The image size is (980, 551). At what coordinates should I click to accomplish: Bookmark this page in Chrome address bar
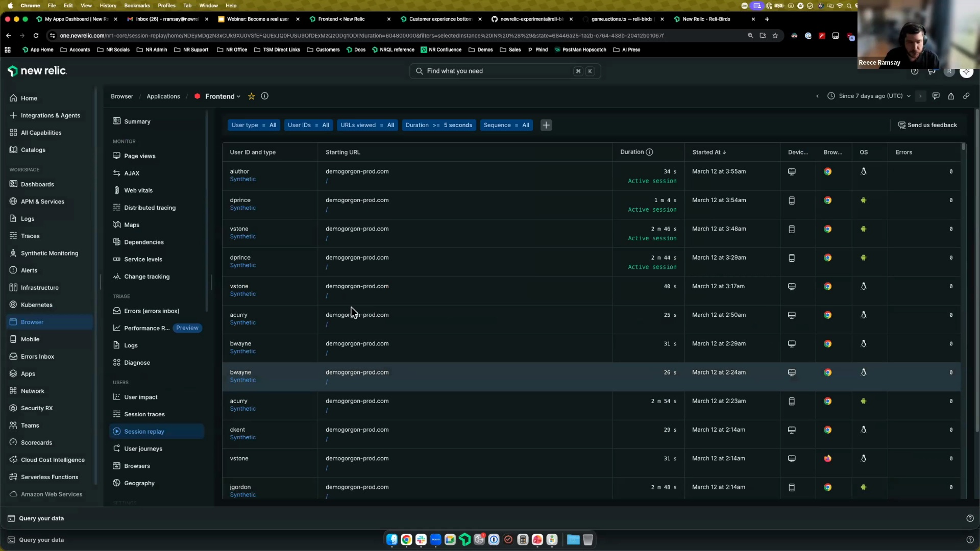tap(775, 36)
